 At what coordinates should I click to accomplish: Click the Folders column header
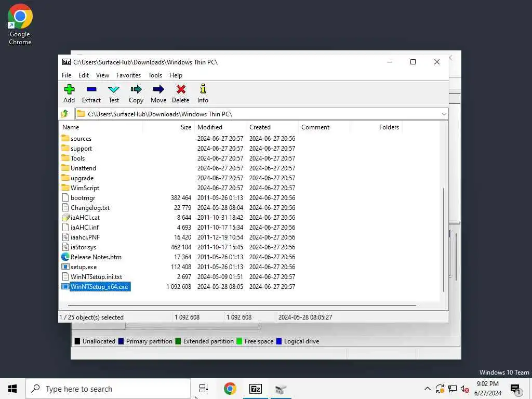[x=376, y=127]
